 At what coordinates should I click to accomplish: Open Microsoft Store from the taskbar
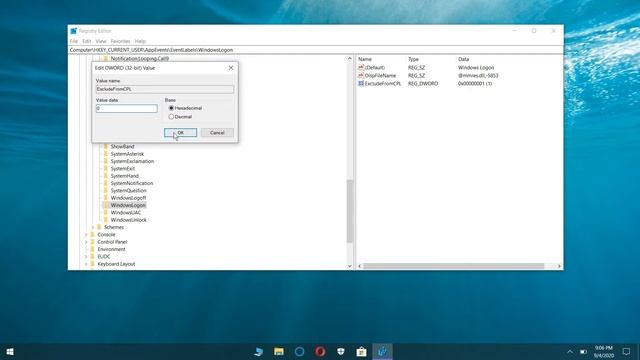click(x=361, y=351)
